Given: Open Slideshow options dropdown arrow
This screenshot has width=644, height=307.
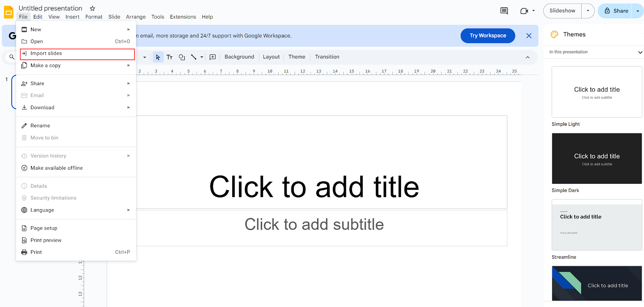Looking at the screenshot, I should tap(588, 11).
